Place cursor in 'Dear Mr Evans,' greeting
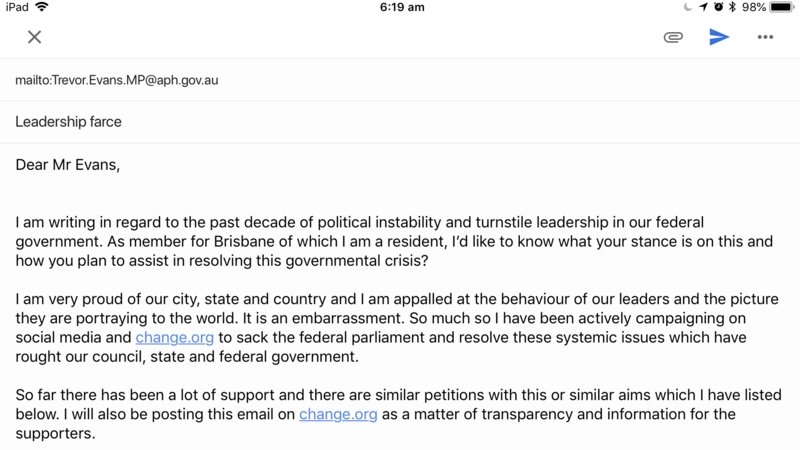 click(67, 165)
